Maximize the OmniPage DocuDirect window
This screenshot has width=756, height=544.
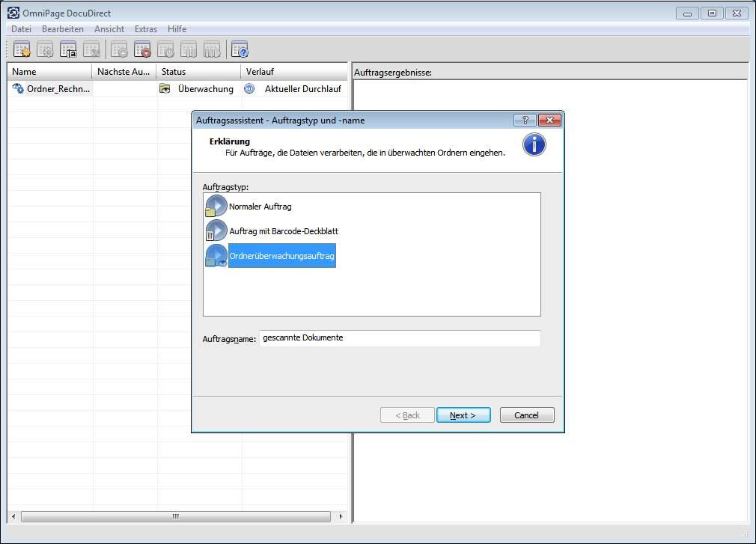click(712, 13)
